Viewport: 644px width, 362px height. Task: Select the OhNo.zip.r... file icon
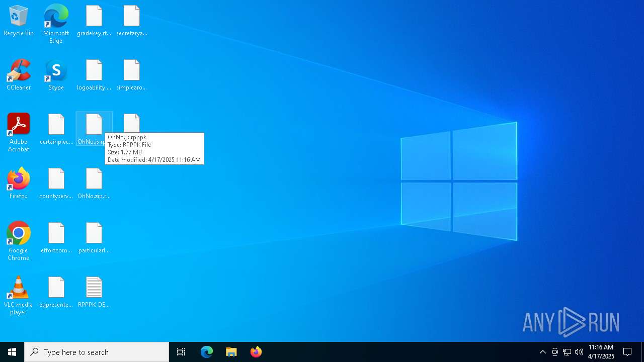click(94, 184)
